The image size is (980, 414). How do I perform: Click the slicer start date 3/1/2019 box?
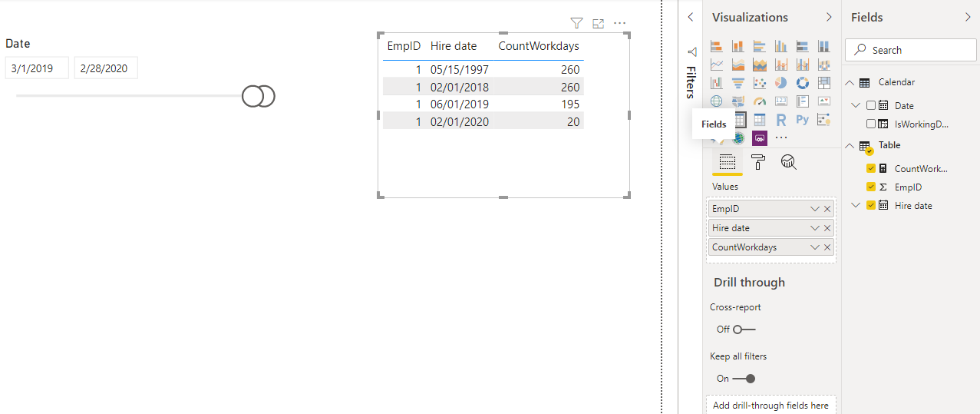click(37, 68)
